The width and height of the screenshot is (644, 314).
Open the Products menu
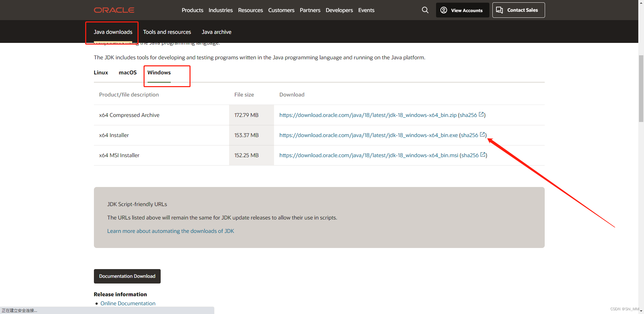point(193,10)
